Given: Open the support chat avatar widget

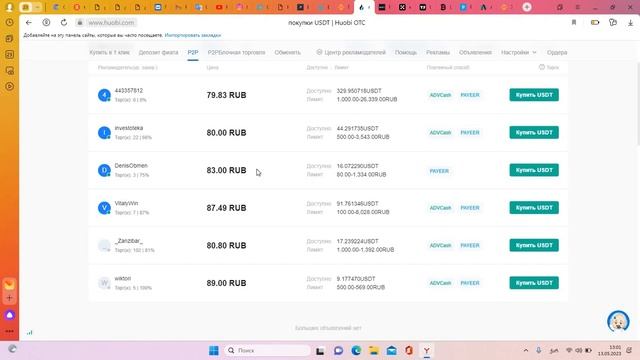Looking at the screenshot, I should point(618,321).
